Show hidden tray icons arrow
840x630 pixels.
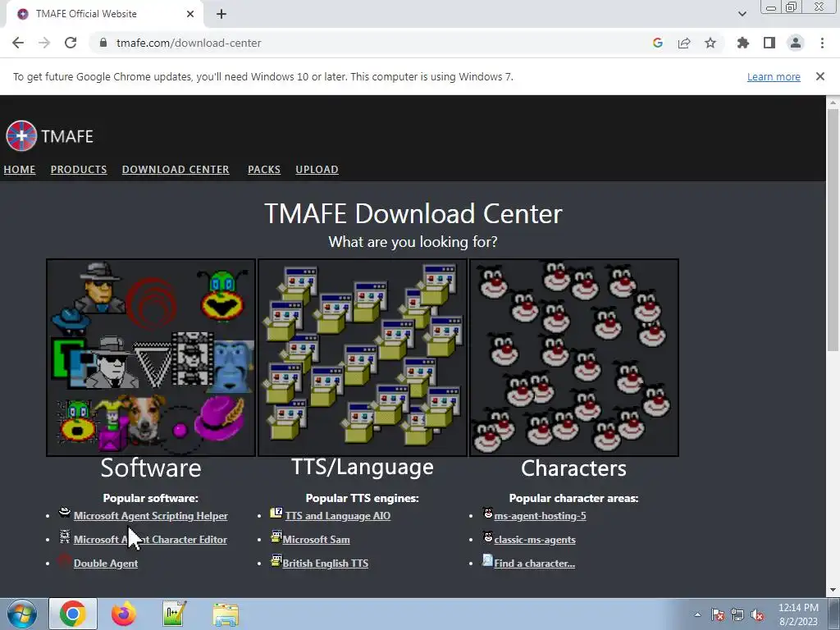tap(697, 614)
